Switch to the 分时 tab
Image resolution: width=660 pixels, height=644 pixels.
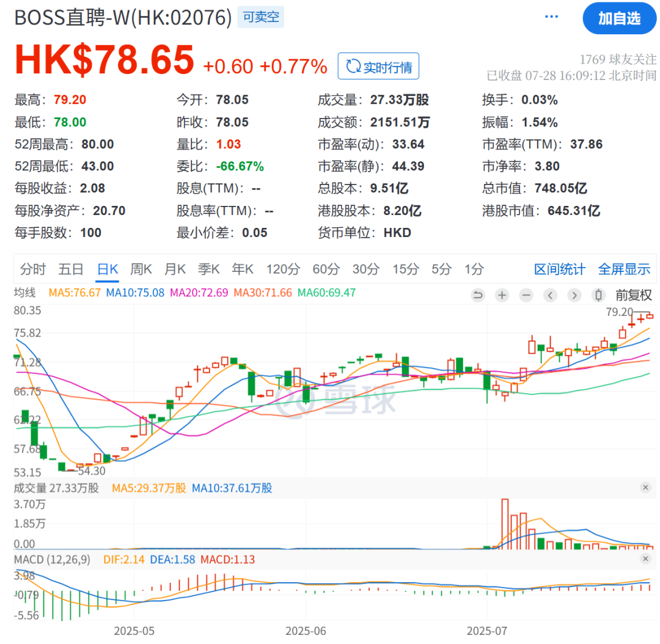(x=33, y=269)
